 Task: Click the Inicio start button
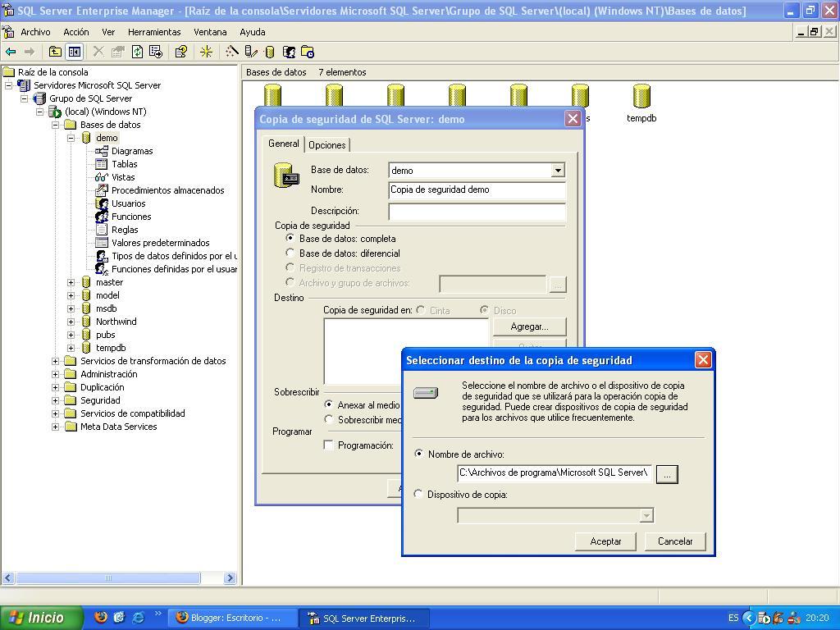(x=42, y=618)
